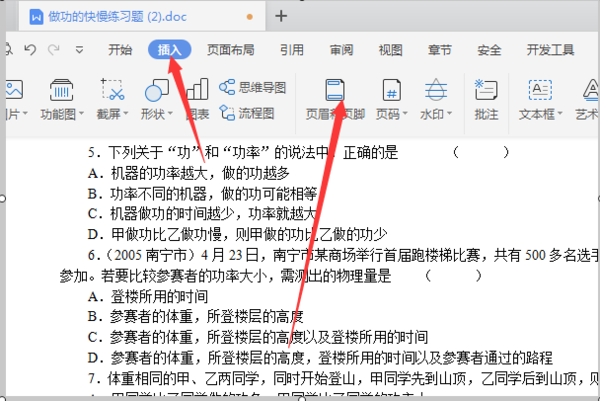The image size is (600, 401).
Task: Expand the 水印 dropdown arrow
Action: click(449, 114)
